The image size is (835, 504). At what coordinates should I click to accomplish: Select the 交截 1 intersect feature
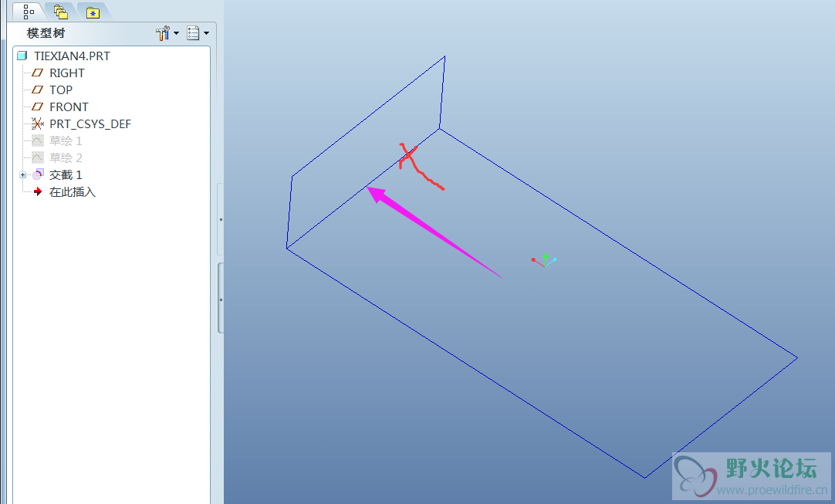tap(66, 175)
